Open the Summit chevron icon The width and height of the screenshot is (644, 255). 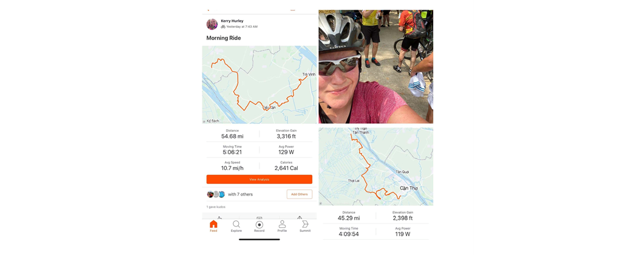tap(305, 224)
